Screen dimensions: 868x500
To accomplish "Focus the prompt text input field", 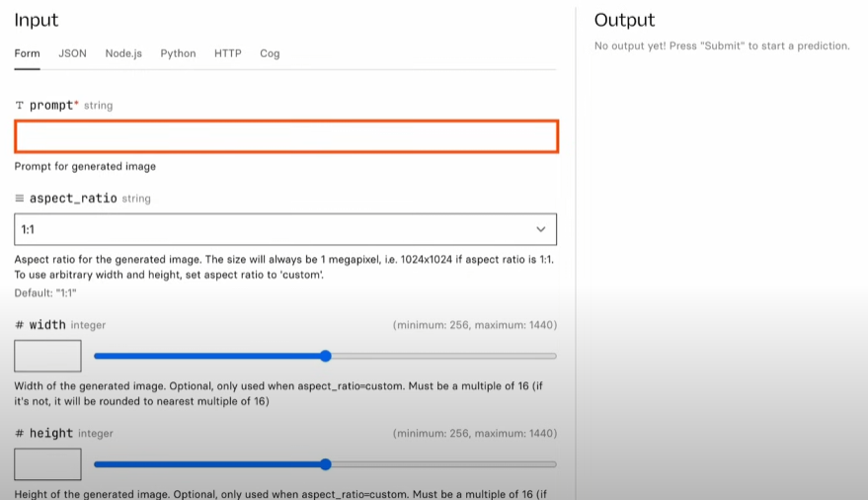I will 286,136.
